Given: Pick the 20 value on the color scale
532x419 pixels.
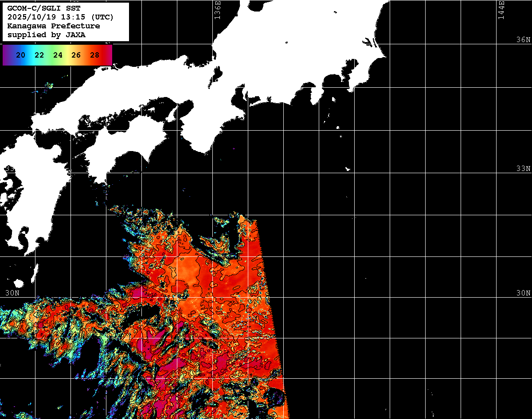Looking at the screenshot, I should [20, 55].
